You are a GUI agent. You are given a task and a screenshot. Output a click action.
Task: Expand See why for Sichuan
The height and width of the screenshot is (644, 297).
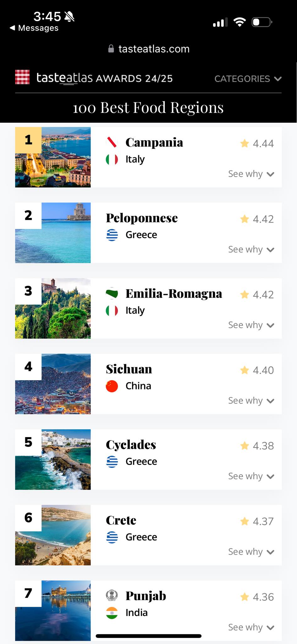pos(251,401)
